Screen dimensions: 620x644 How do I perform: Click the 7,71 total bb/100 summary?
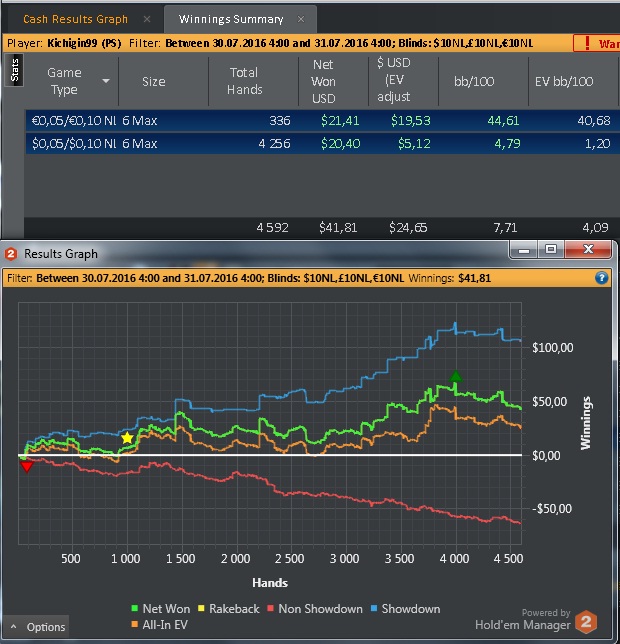pos(505,228)
